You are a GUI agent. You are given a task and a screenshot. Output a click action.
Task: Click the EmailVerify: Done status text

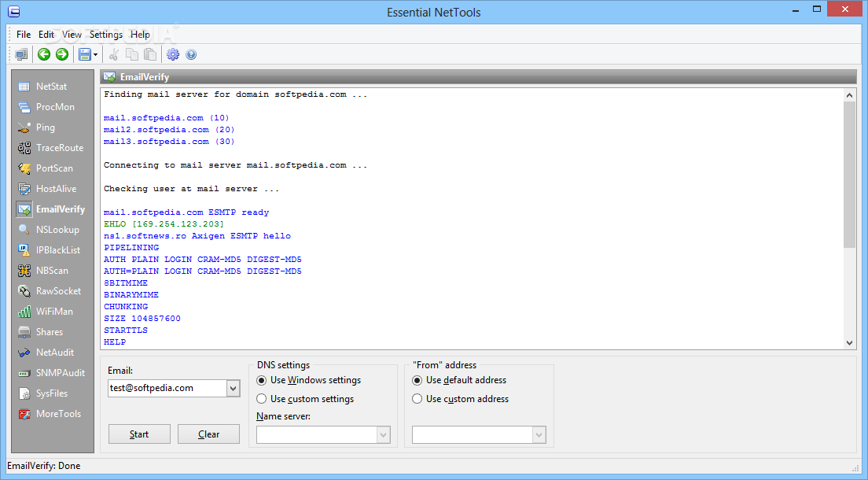point(44,466)
